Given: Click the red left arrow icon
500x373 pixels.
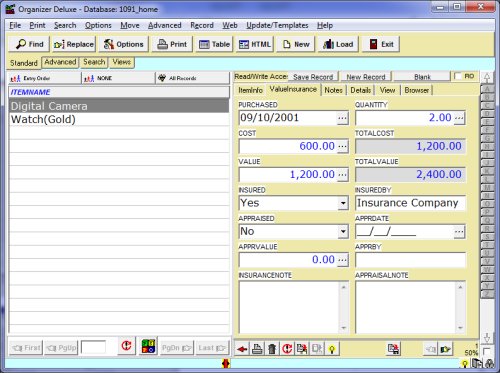Looking at the screenshot, I should [x=242, y=349].
